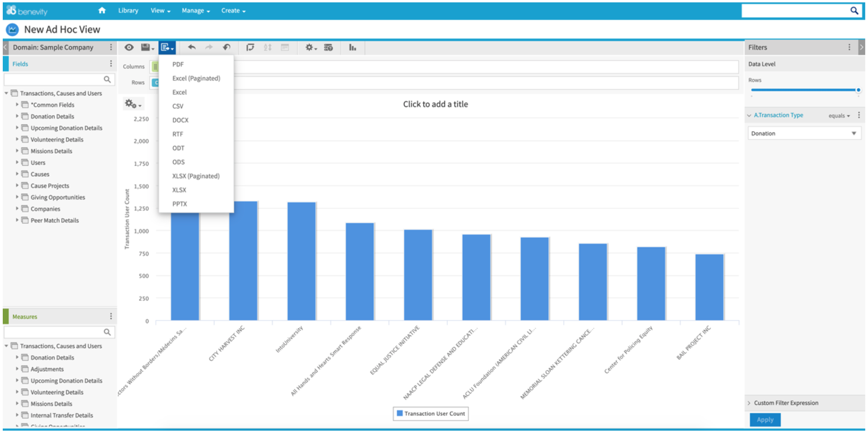Click the Undo All icon

point(227,47)
